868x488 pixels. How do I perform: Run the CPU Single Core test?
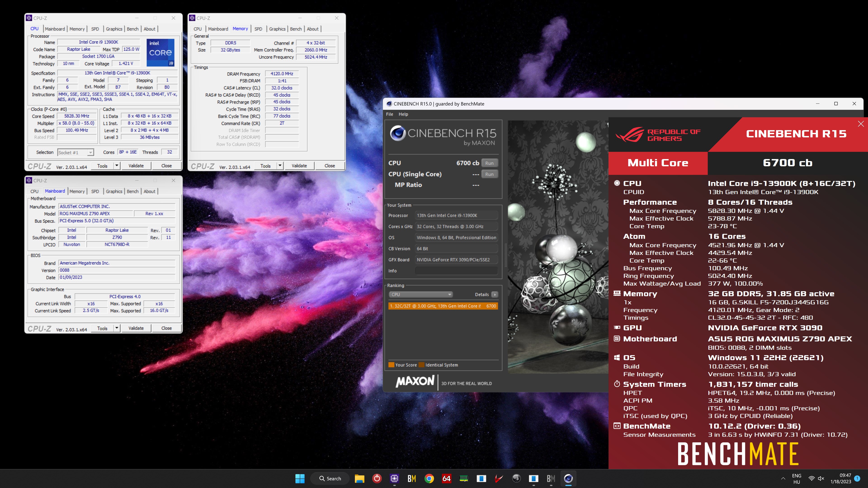[x=489, y=174]
